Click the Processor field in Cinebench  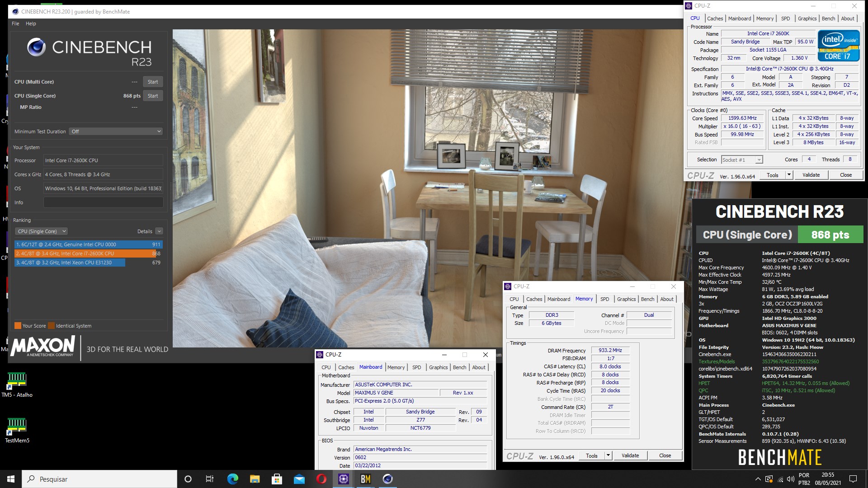point(103,160)
